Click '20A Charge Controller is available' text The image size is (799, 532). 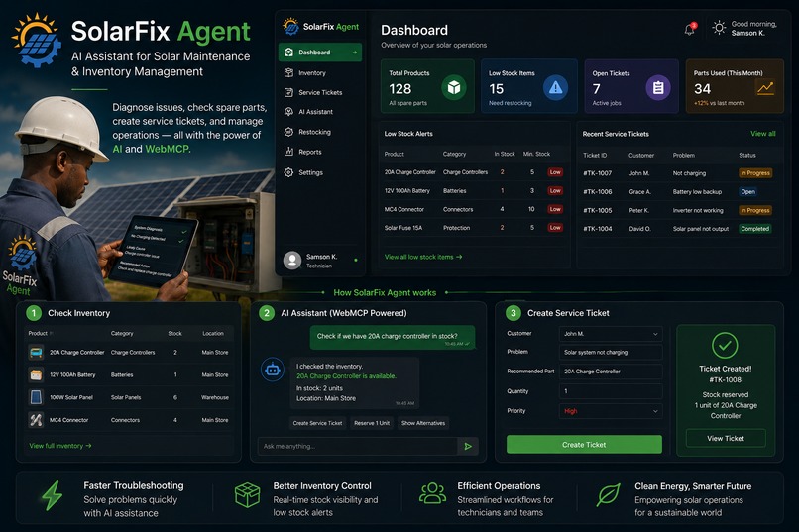pyautogui.click(x=346, y=376)
